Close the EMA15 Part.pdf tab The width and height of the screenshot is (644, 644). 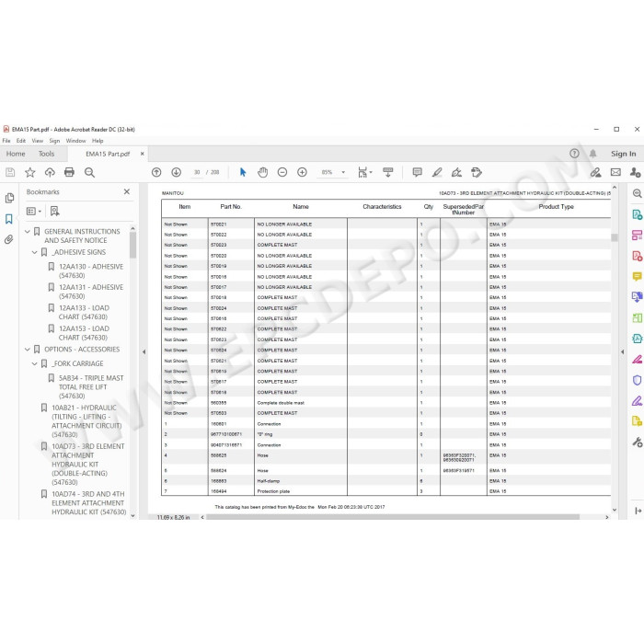142,154
